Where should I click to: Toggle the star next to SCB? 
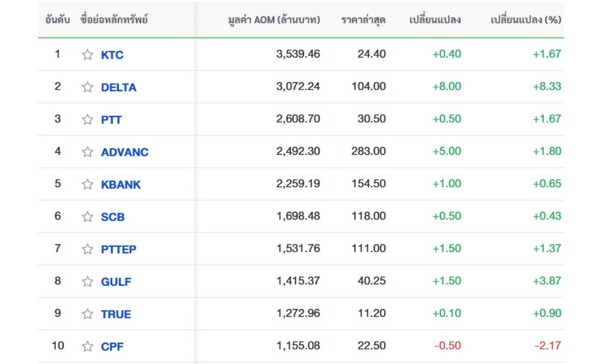tap(87, 216)
